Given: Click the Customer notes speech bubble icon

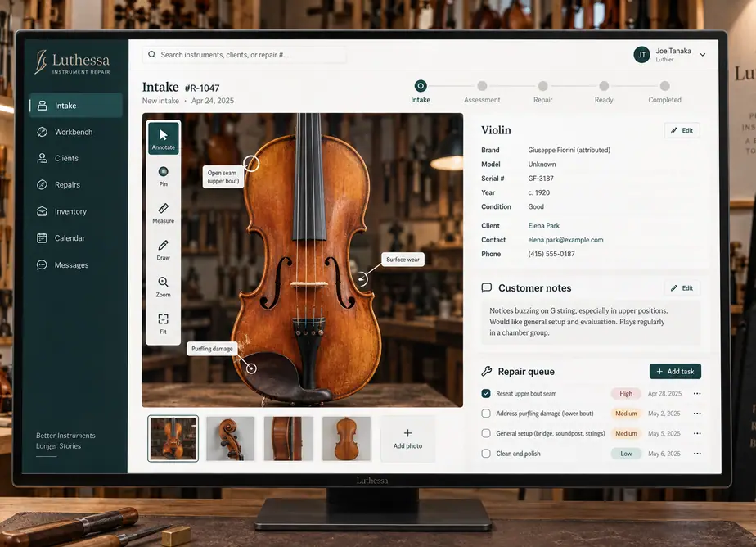Looking at the screenshot, I should pyautogui.click(x=487, y=288).
